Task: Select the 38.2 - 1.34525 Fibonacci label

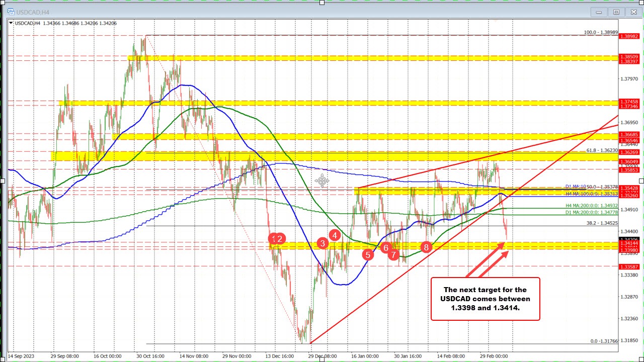Action: coord(602,223)
